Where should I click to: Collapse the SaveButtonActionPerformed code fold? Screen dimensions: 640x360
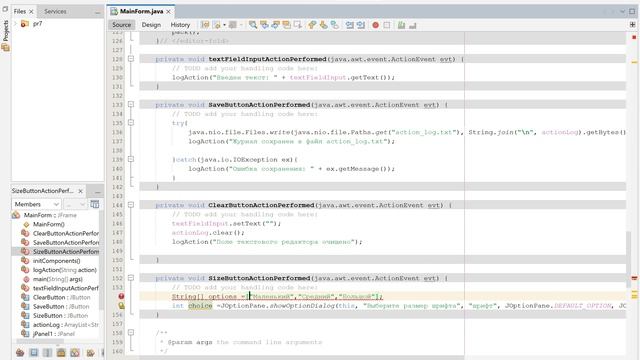point(131,104)
